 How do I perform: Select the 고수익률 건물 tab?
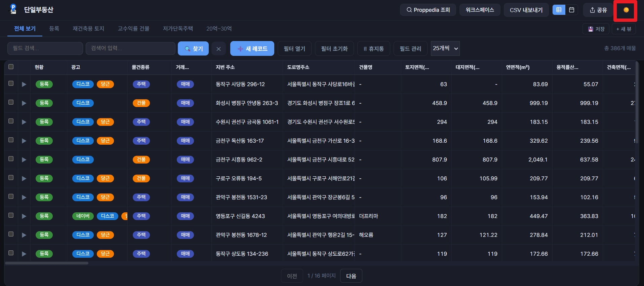point(133,29)
